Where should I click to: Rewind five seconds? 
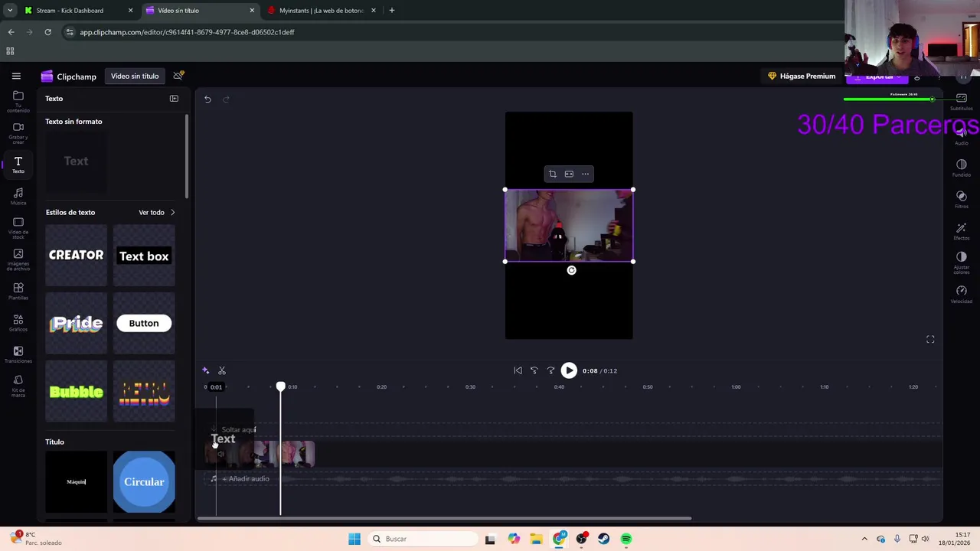click(x=534, y=370)
